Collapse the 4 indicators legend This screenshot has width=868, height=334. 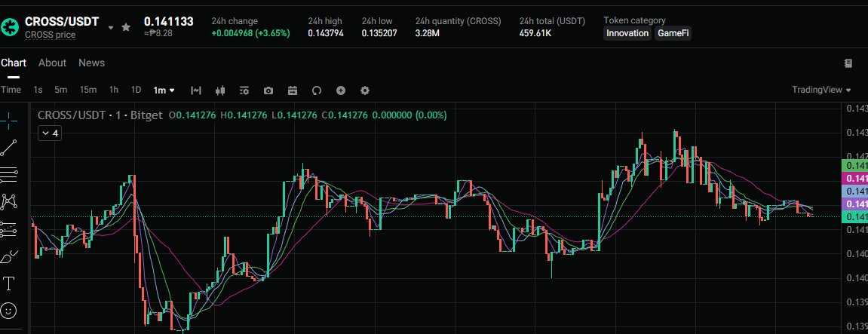point(50,133)
